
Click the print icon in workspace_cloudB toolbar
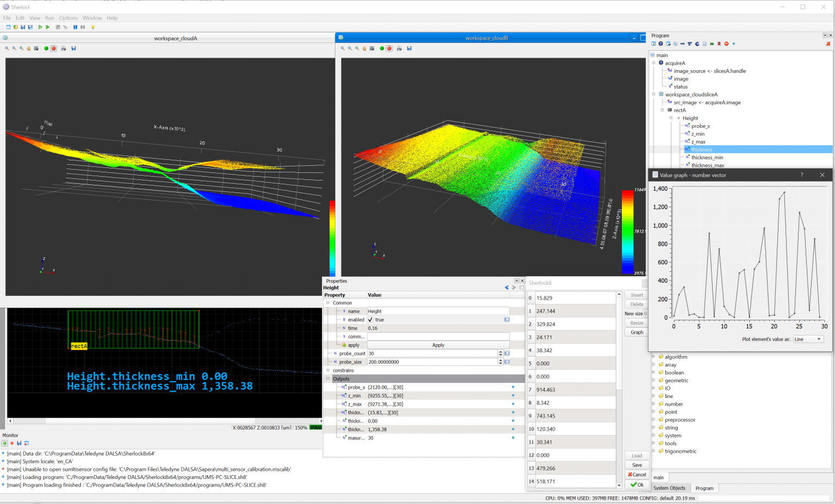[400, 48]
